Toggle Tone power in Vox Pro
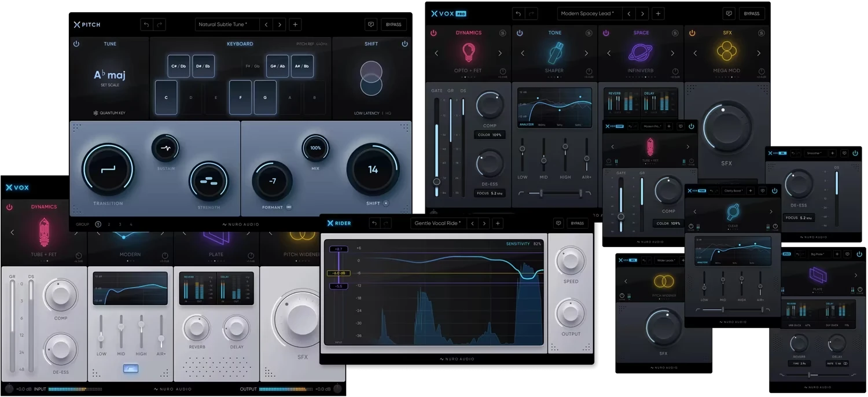The image size is (868, 397). [520, 33]
